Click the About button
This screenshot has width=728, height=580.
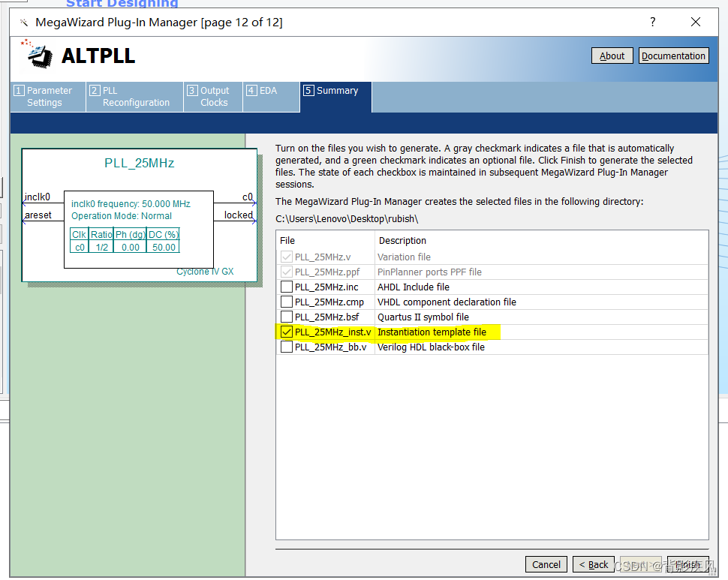(x=612, y=56)
